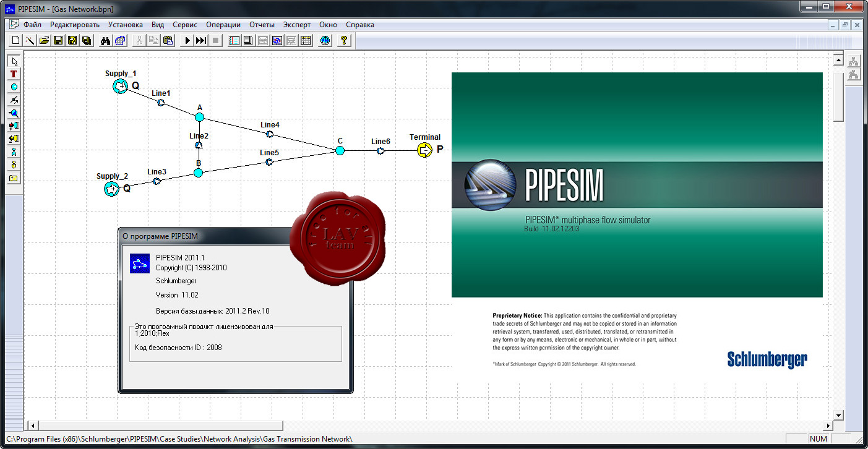Image resolution: width=868 pixels, height=449 pixels.
Task: Click the greyed-out scissors Cut icon
Action: click(139, 40)
